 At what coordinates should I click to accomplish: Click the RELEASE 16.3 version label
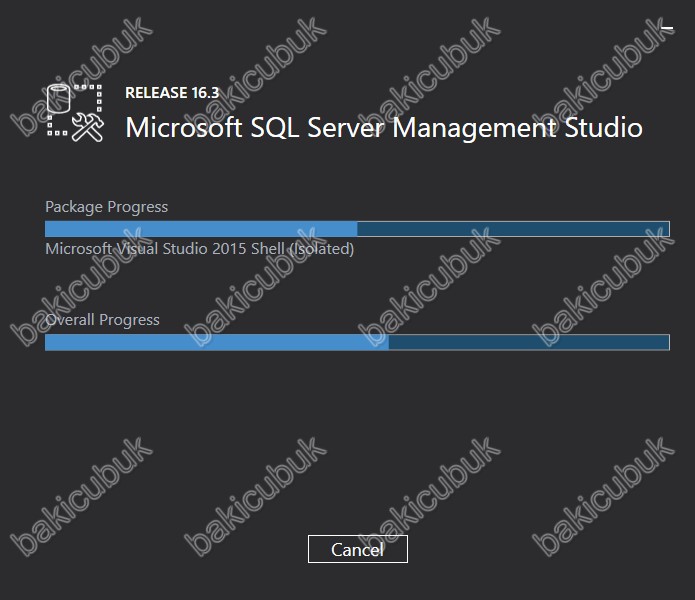pos(172,93)
